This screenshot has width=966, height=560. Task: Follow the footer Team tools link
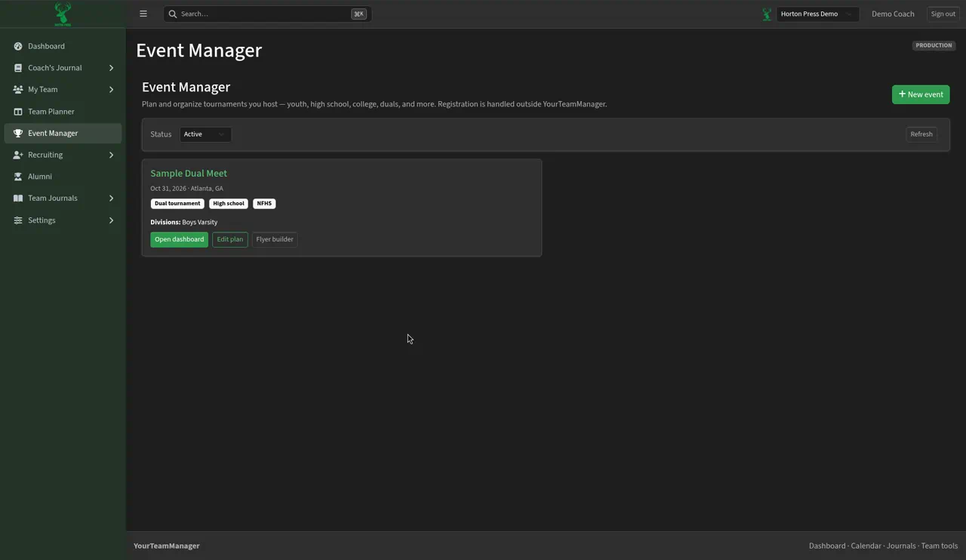coord(940,546)
